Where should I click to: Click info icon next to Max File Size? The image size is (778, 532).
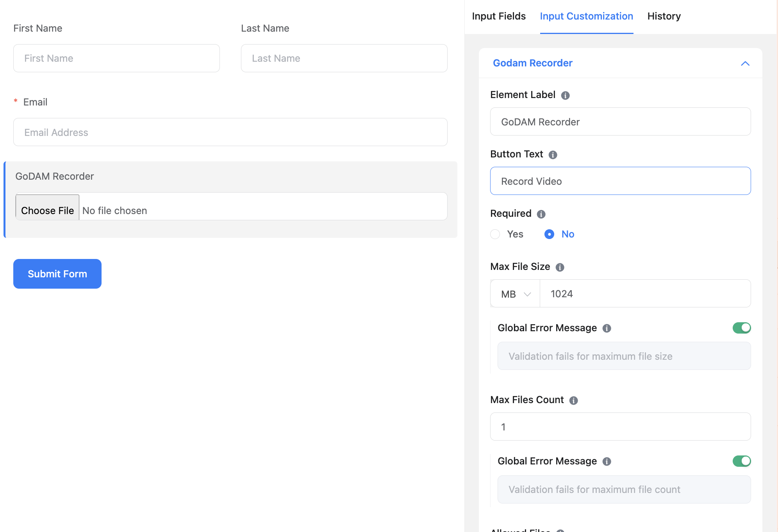coord(560,267)
